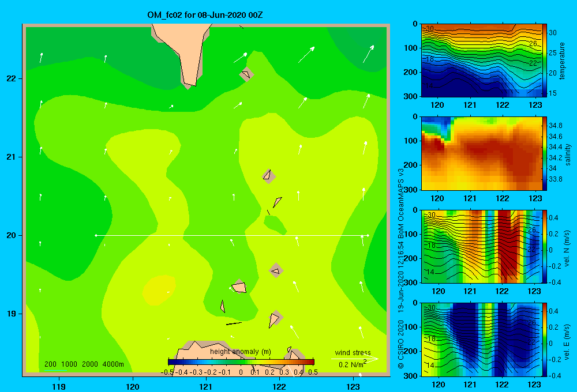Open the temperature depth section panel
This screenshot has width=577, height=392.
(482, 61)
